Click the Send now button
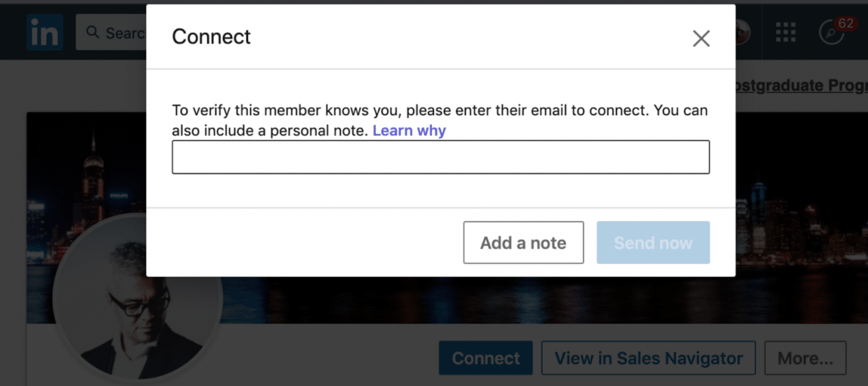The image size is (868, 386). pyautogui.click(x=653, y=242)
